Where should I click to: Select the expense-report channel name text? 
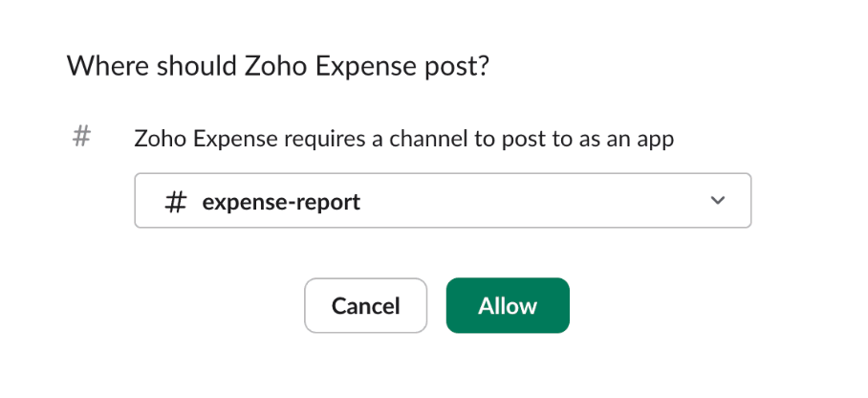pyautogui.click(x=281, y=202)
